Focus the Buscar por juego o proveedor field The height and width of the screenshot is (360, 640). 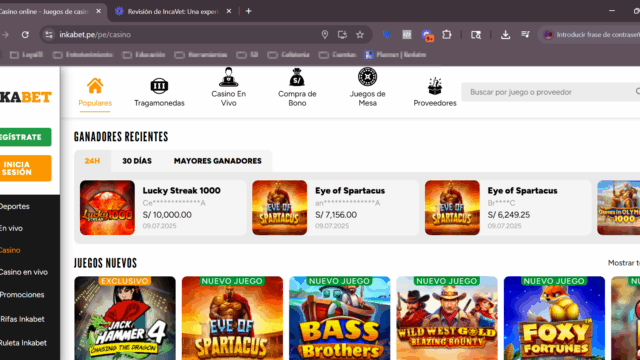pyautogui.click(x=551, y=92)
